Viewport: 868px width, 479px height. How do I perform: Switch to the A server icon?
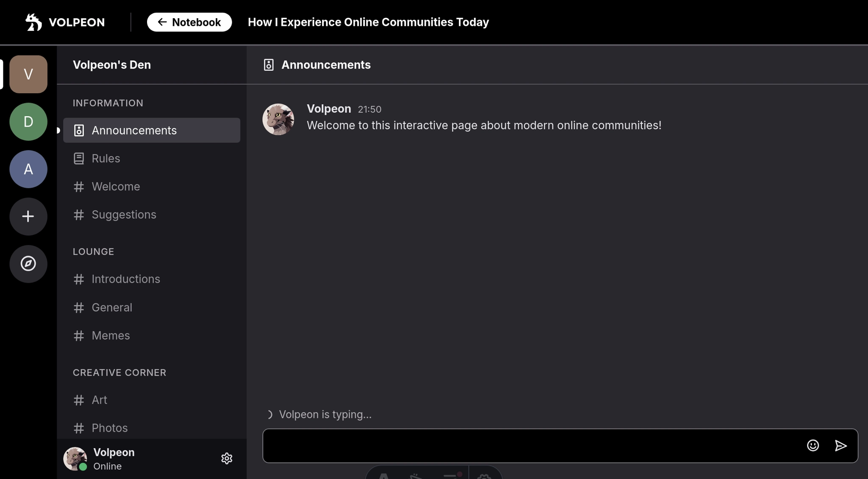pyautogui.click(x=28, y=169)
